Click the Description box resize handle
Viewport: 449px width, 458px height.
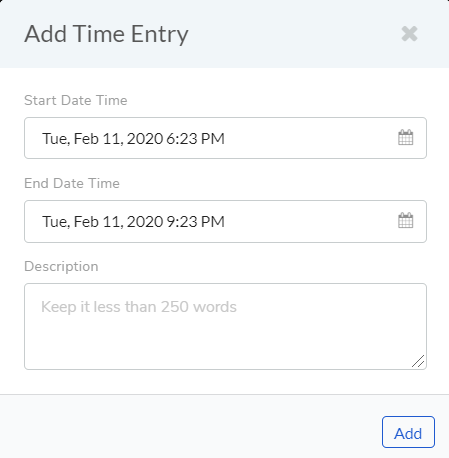[x=418, y=361]
